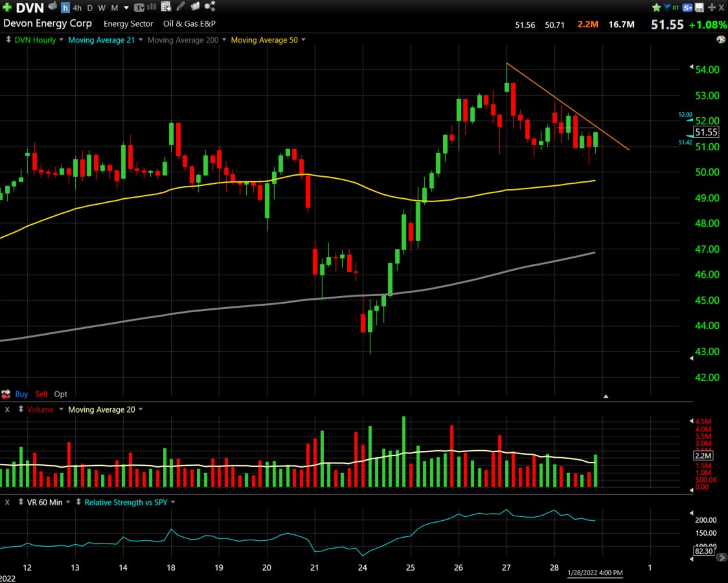Screen dimensions: 728x583
Task: Click the green star favorite icon
Action: pos(656,7)
